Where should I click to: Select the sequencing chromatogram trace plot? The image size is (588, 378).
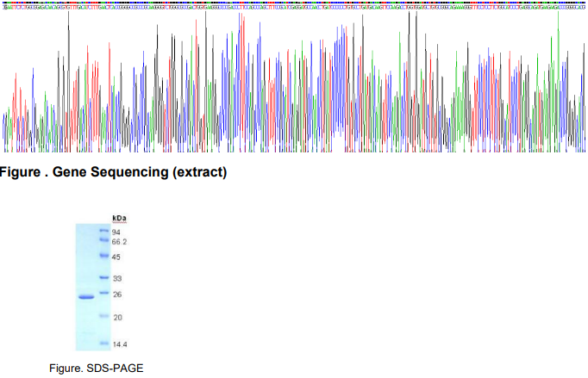pos(293,86)
